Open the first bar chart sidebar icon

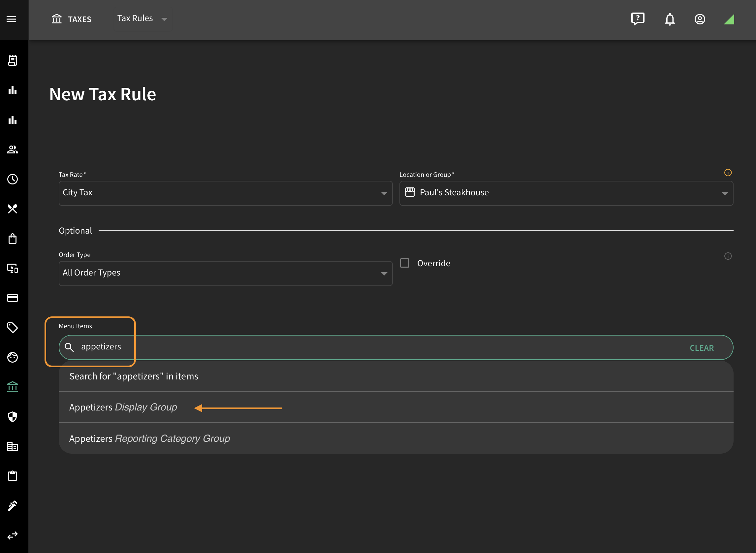tap(13, 90)
